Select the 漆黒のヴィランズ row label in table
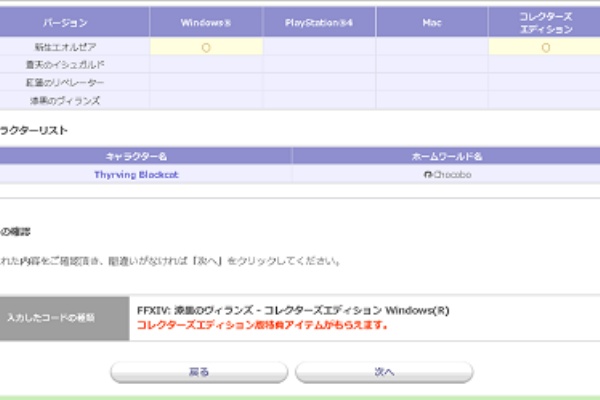This screenshot has width=600, height=400. (x=65, y=101)
